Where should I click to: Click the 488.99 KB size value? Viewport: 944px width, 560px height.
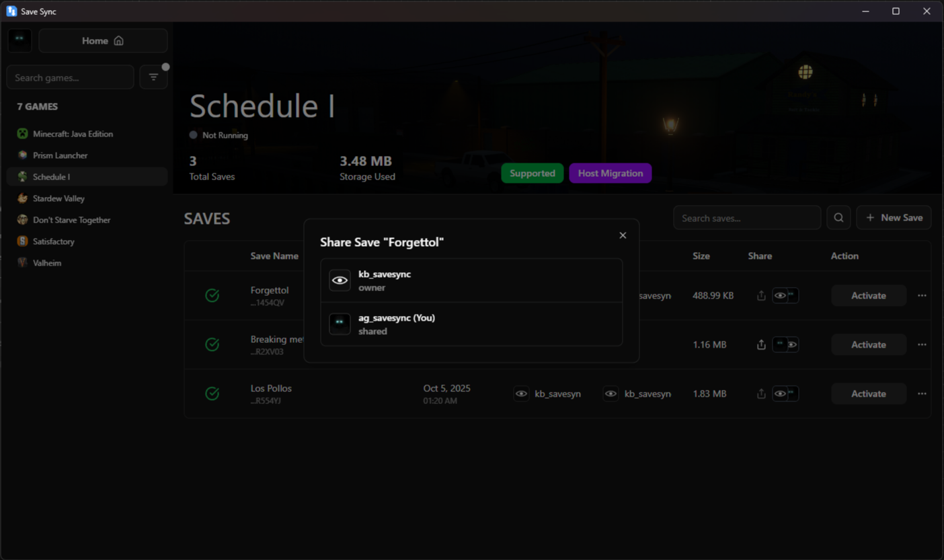pos(713,296)
